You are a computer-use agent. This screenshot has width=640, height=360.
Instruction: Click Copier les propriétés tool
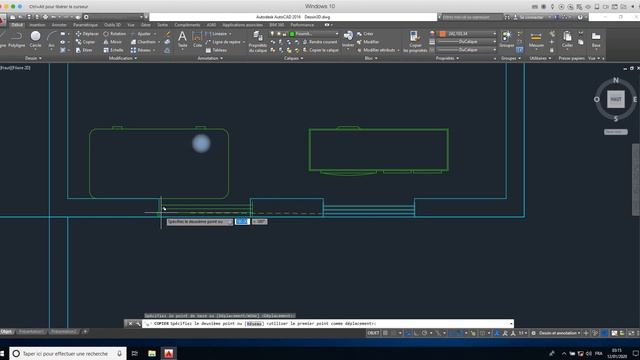[415, 42]
